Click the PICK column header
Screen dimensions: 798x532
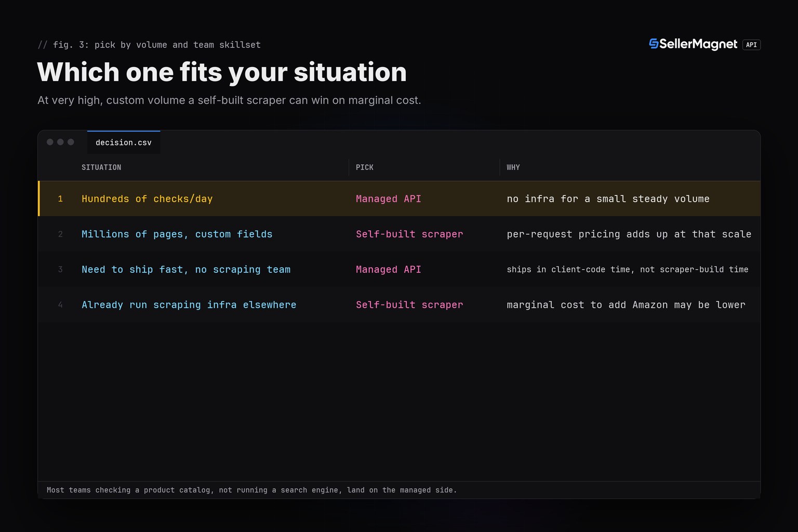[365, 167]
